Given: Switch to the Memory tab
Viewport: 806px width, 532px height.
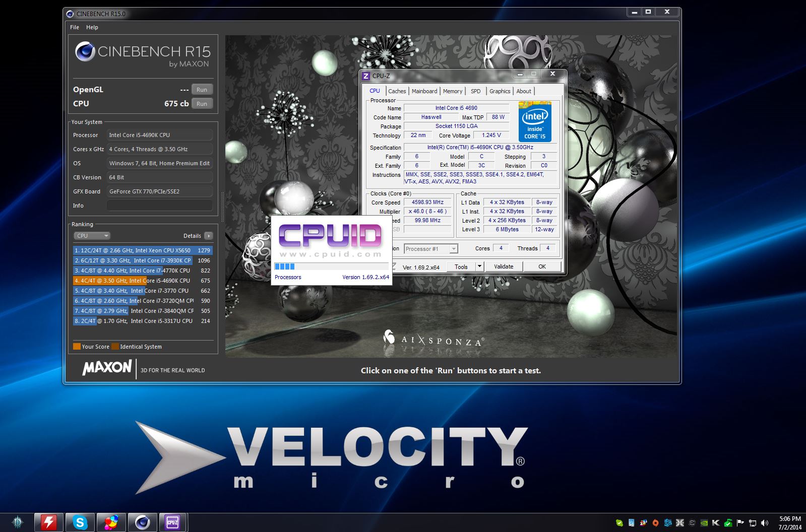Looking at the screenshot, I should [453, 91].
